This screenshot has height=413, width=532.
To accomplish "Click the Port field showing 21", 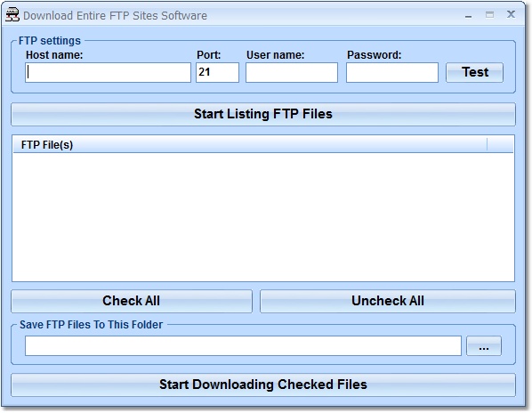I will pos(217,72).
